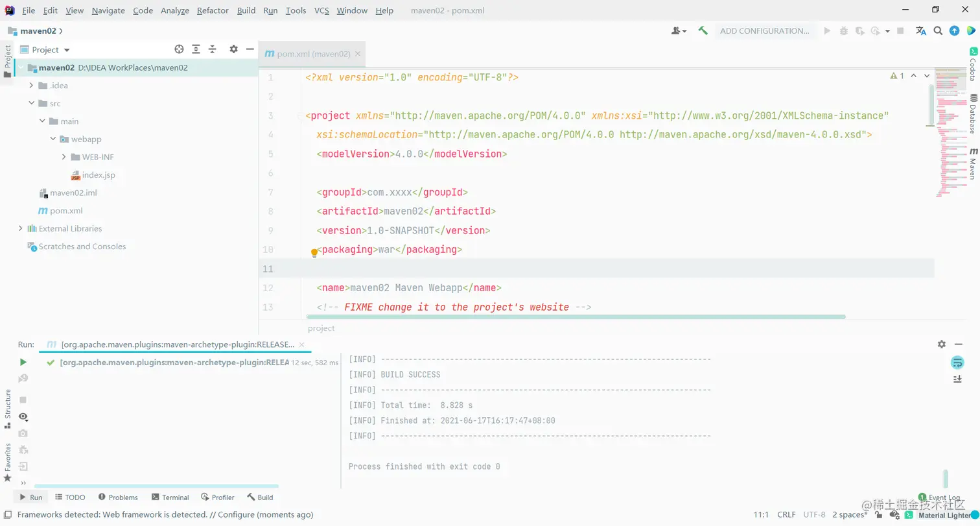Expand more Run panel actions chevron
This screenshot has height=526, width=980.
tap(23, 483)
